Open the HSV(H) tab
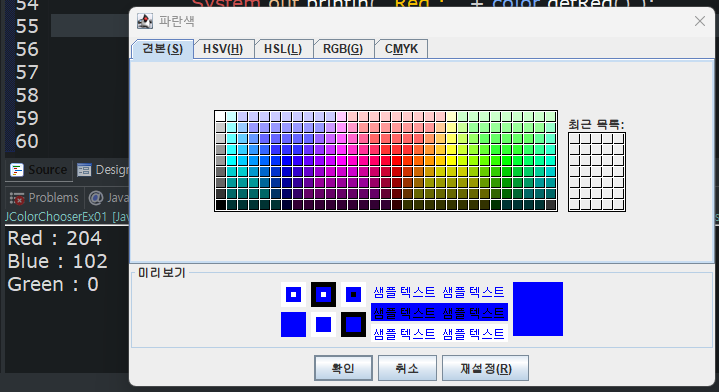Screen dimensions: 719x392 pyautogui.click(x=223, y=49)
